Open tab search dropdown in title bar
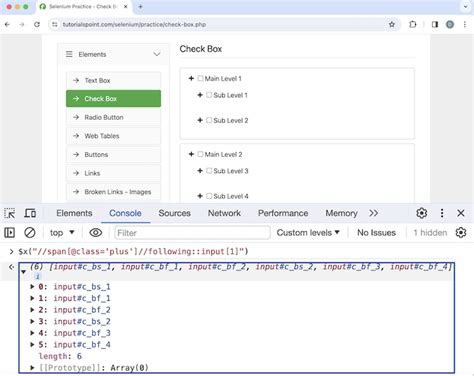The image size is (474, 376). click(x=465, y=7)
